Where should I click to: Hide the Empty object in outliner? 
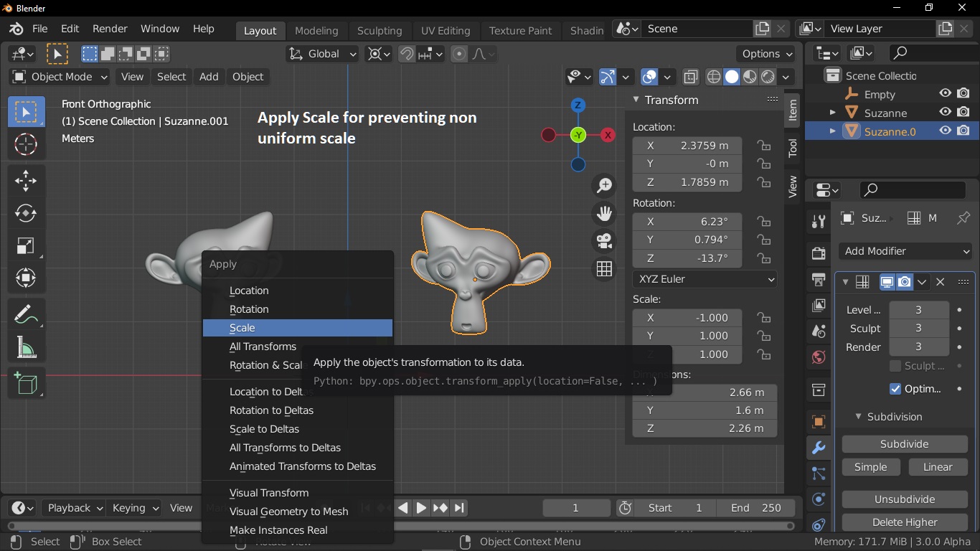point(946,94)
